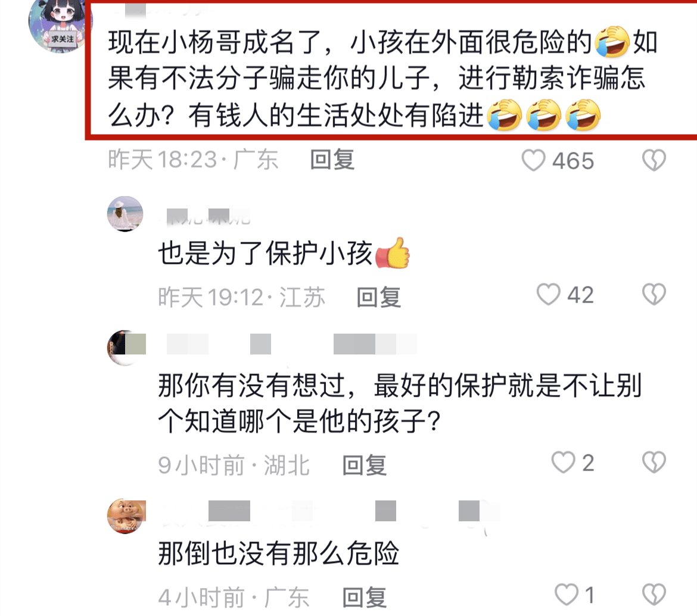Reply to the 9小时前 Hubei comment
This screenshot has height=616, width=697.
[365, 465]
